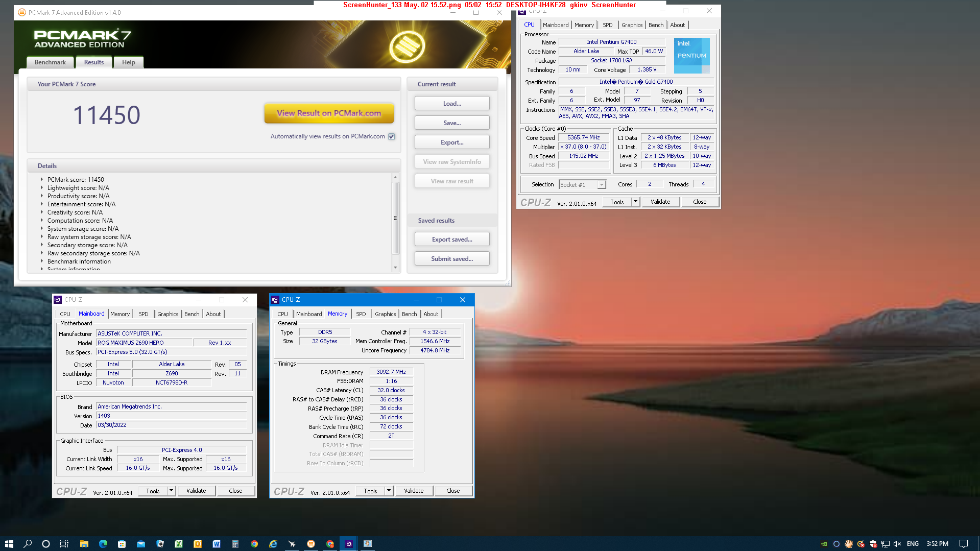Viewport: 980px width, 551px height.
Task: Launch Outlook from taskbar
Action: point(198,544)
